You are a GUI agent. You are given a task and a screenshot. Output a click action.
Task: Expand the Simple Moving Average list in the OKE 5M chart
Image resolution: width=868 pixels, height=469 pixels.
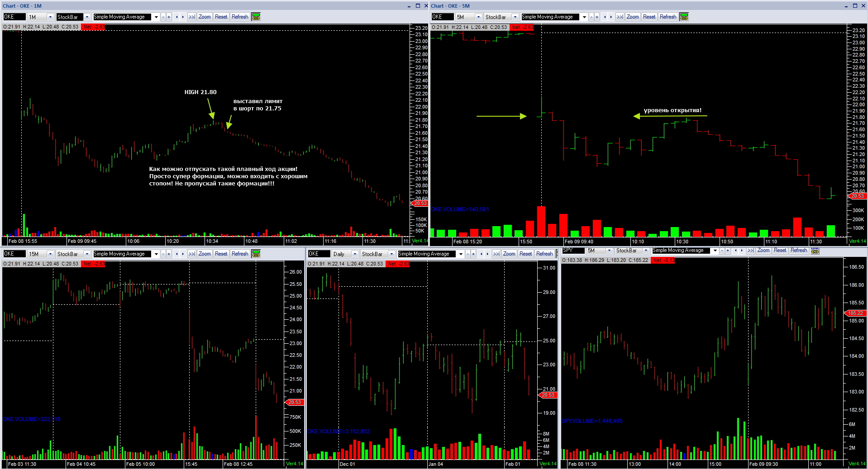(x=584, y=17)
